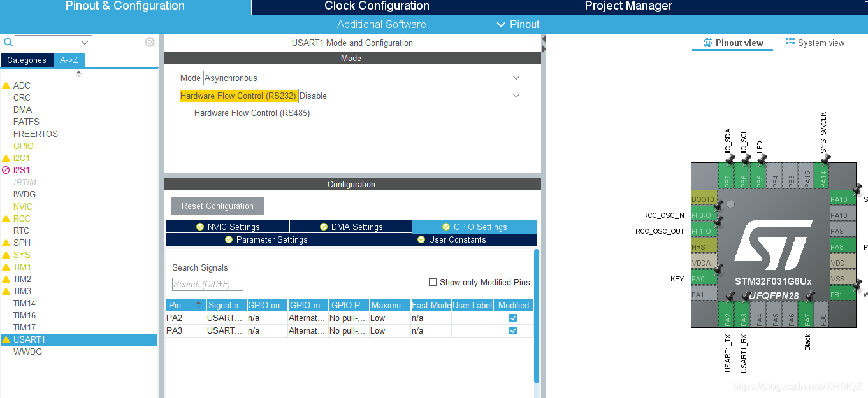Screen dimensions: 868x398
Task: Select the BOOT0 pin on chip
Action: pos(704,199)
